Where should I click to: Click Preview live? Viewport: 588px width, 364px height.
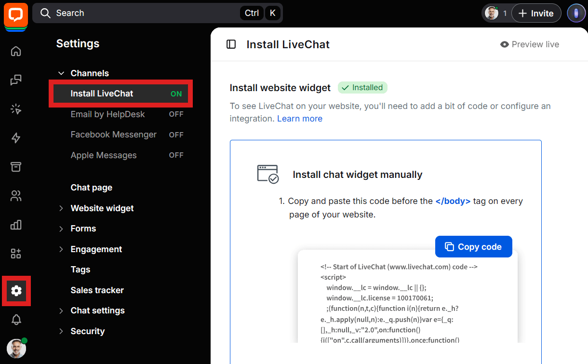point(530,44)
